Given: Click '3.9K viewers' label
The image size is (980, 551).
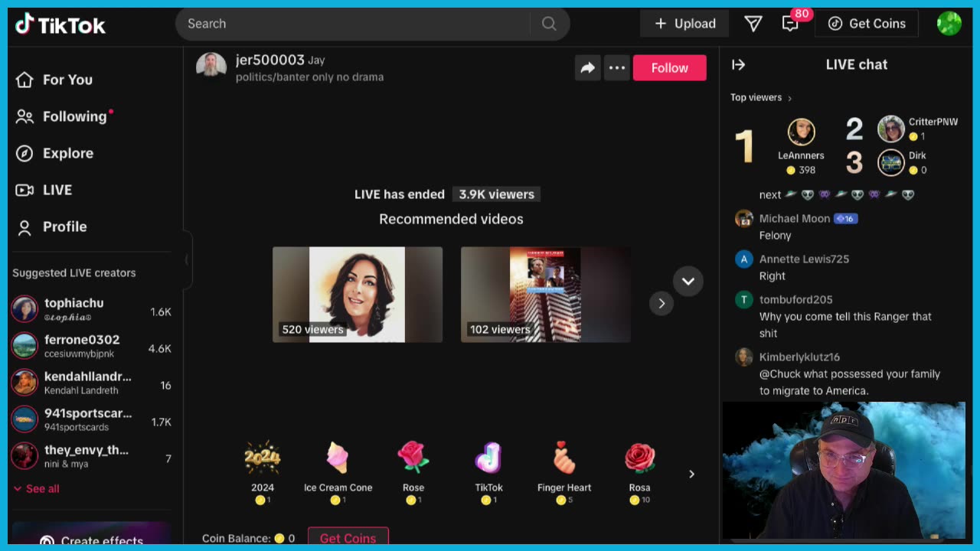Looking at the screenshot, I should tap(496, 194).
